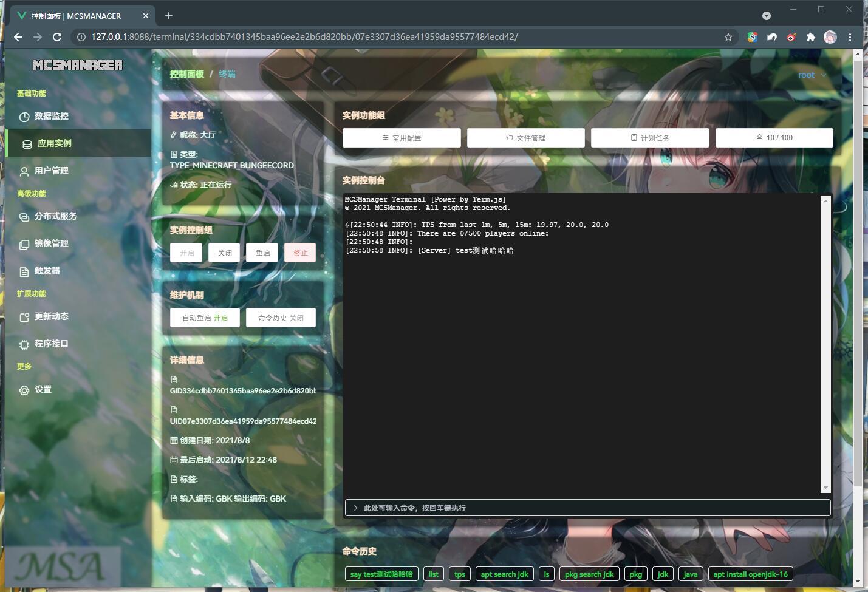This screenshot has height=592, width=868.
Task: Open the tab search dropdown arrow
Action: [767, 16]
